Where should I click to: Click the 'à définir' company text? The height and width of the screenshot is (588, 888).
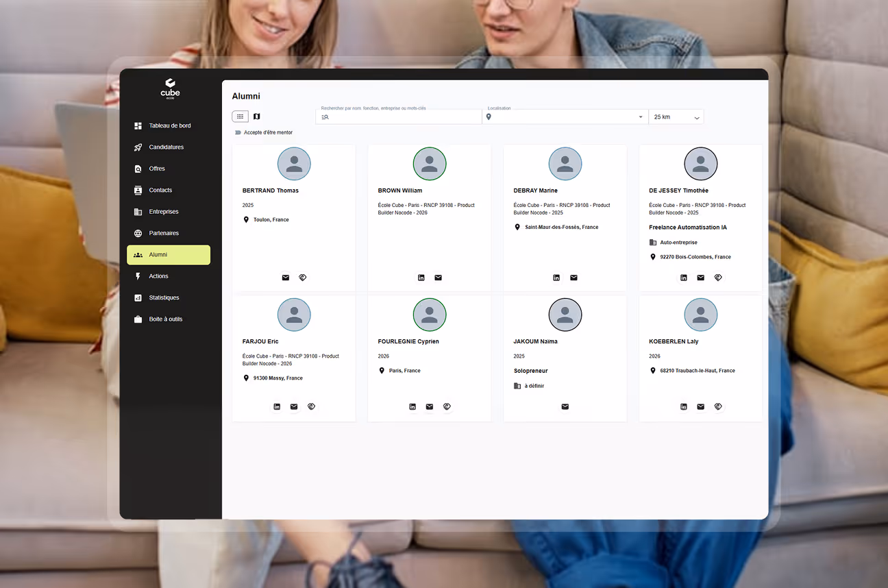click(x=534, y=386)
